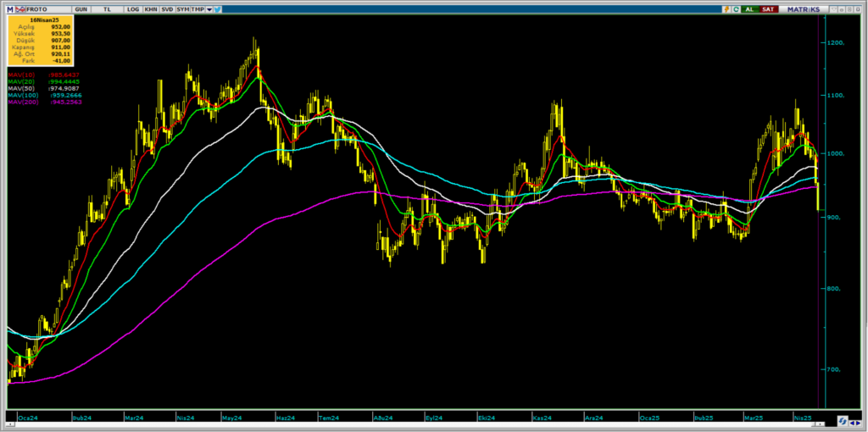Screen dimensions: 868x432
Task: Open the GUN period selector
Action: (81, 8)
